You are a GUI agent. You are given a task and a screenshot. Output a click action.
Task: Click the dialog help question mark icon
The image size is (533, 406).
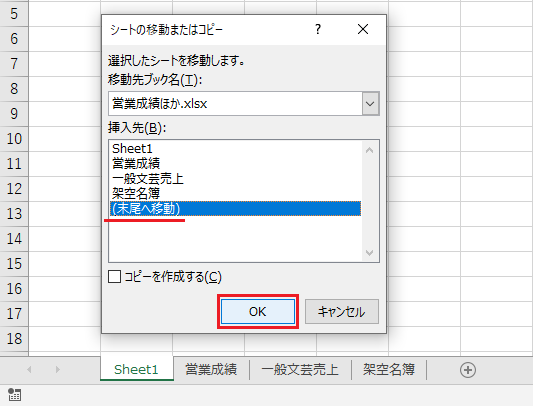click(318, 29)
